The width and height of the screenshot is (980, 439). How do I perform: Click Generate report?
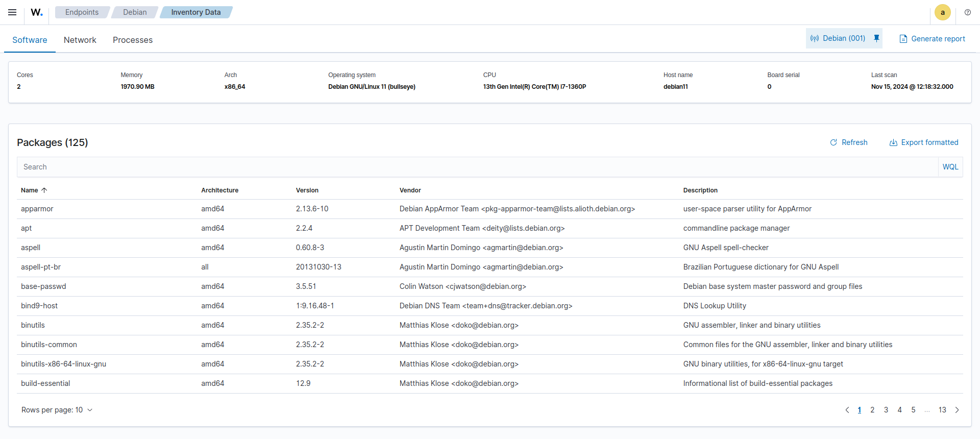click(932, 39)
